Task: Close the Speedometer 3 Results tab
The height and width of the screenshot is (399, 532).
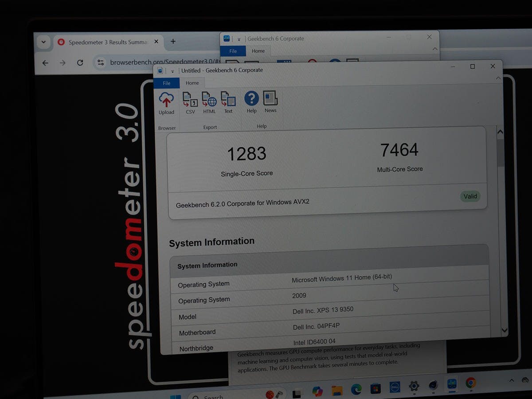Action: coord(156,42)
